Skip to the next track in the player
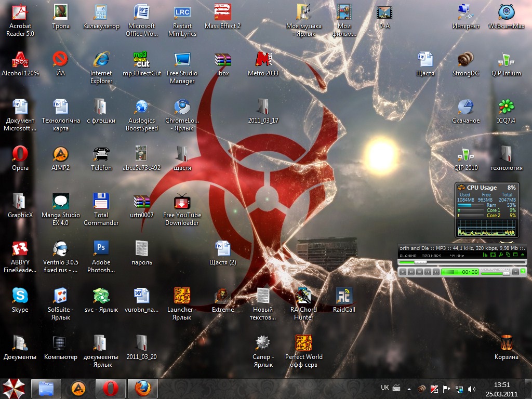The height and width of the screenshot is (399, 532). click(436, 272)
